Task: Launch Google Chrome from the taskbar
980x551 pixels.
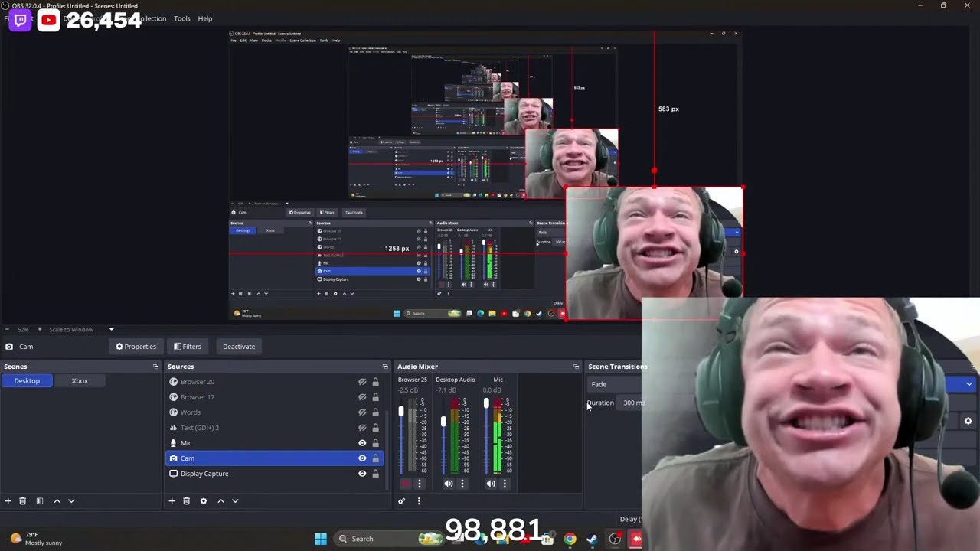Action: point(570,539)
